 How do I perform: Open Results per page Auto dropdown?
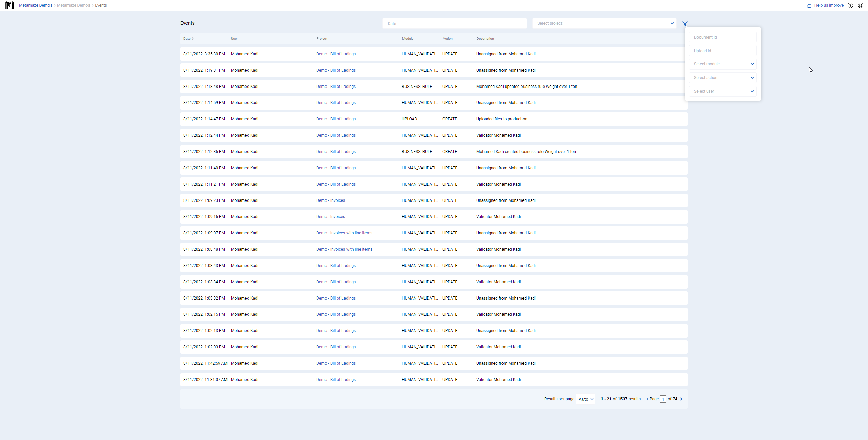[586, 399]
